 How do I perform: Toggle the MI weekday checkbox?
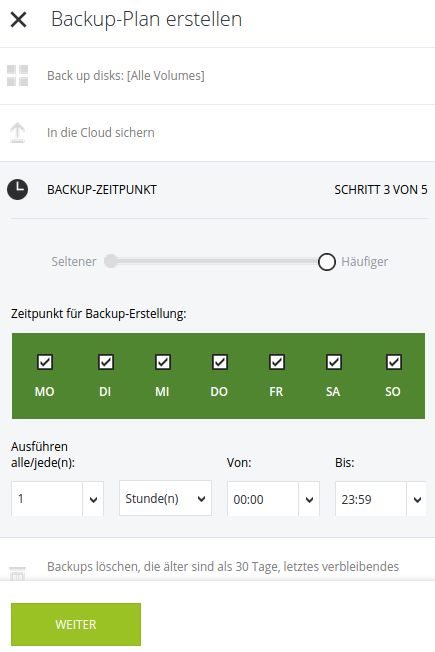coord(163,362)
